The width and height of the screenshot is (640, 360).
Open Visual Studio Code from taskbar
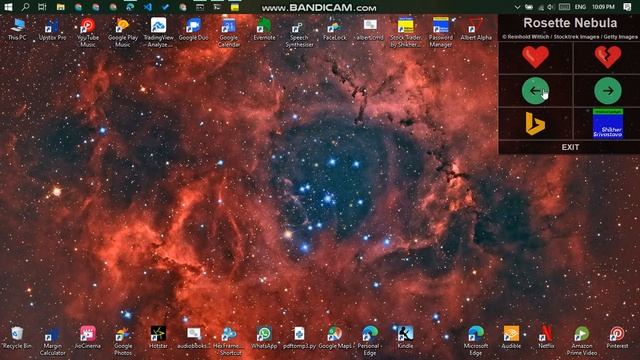(148, 7)
